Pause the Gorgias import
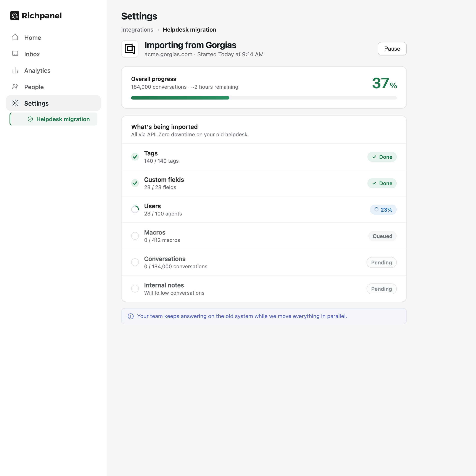This screenshot has width=476, height=476. point(392,49)
